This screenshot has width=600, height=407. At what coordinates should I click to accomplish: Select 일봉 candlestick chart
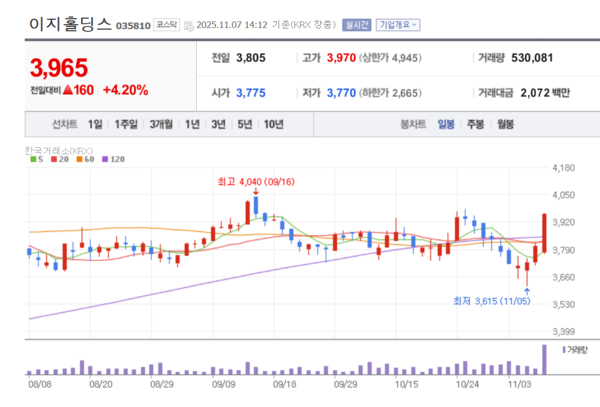[x=446, y=125]
